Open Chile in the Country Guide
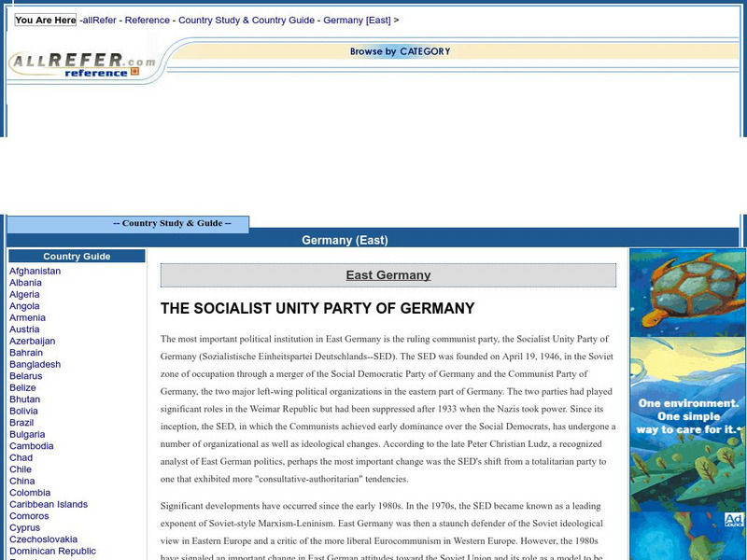The image size is (747, 560). click(x=21, y=469)
